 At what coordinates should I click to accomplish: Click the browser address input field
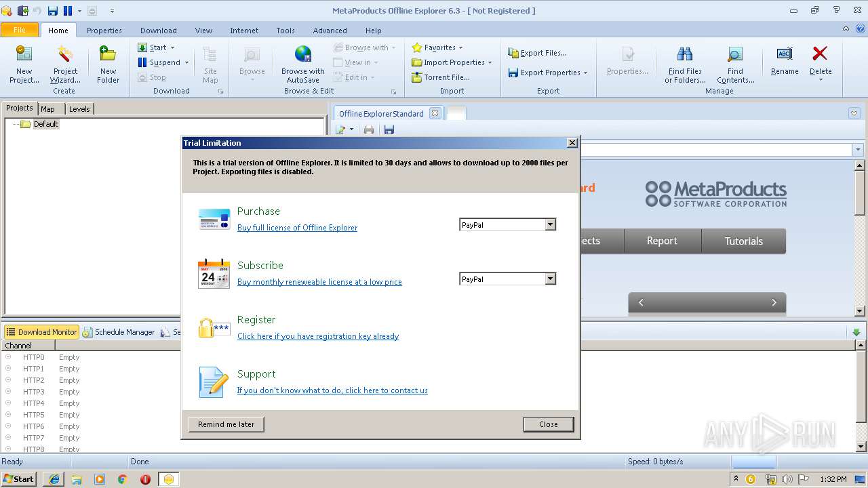click(715, 150)
